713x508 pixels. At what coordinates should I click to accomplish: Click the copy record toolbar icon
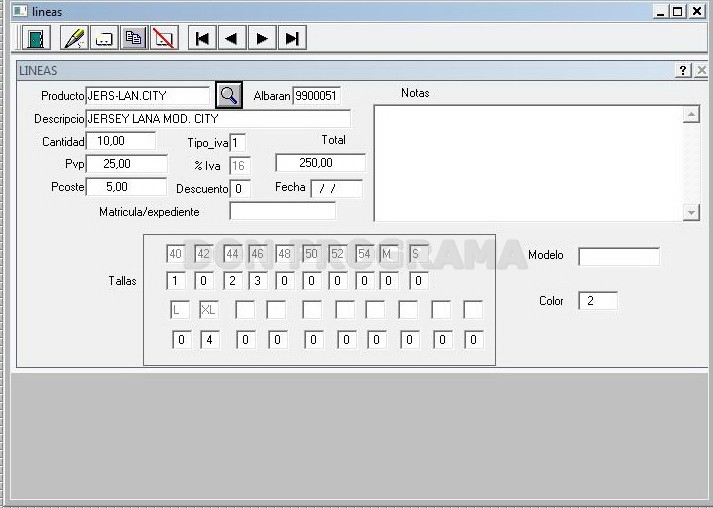point(134,38)
